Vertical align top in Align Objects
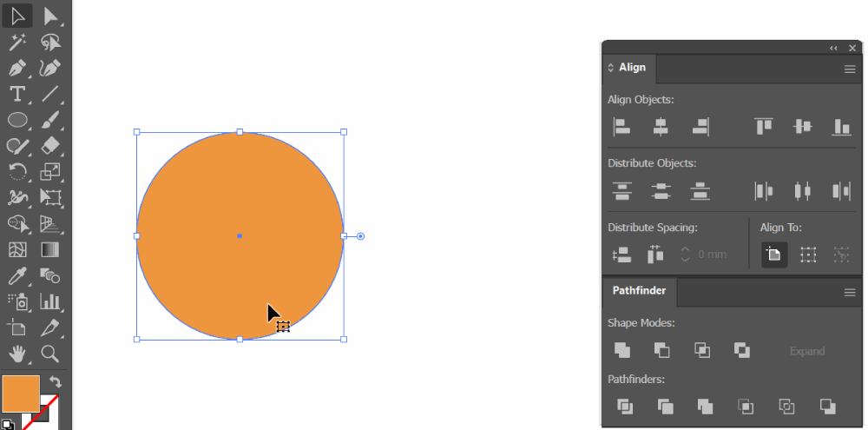The height and width of the screenshot is (430, 868). click(763, 127)
